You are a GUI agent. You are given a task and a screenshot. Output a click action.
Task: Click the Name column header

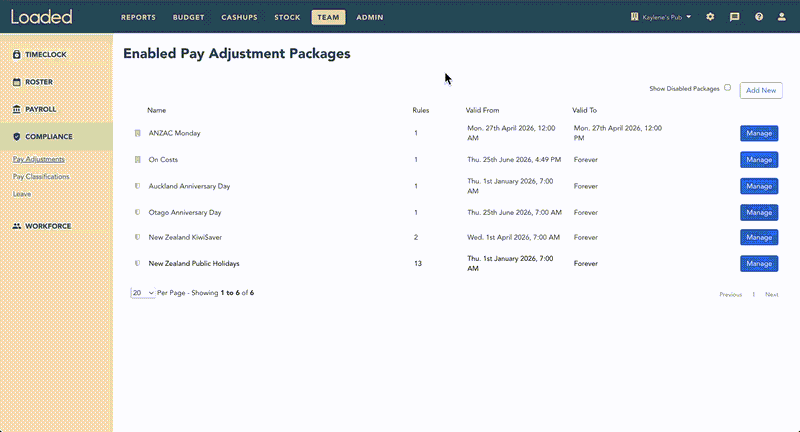tap(157, 110)
